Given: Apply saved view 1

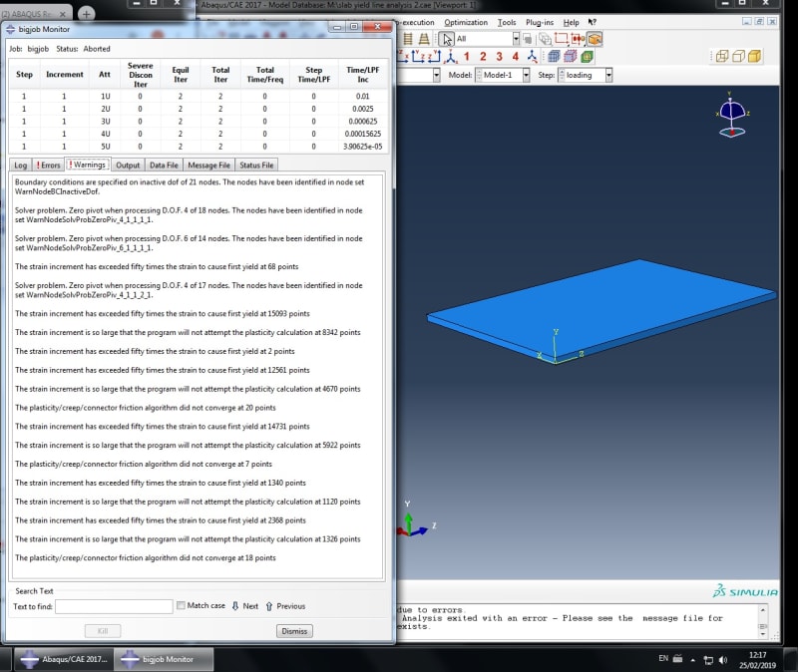Looking at the screenshot, I should (466, 57).
